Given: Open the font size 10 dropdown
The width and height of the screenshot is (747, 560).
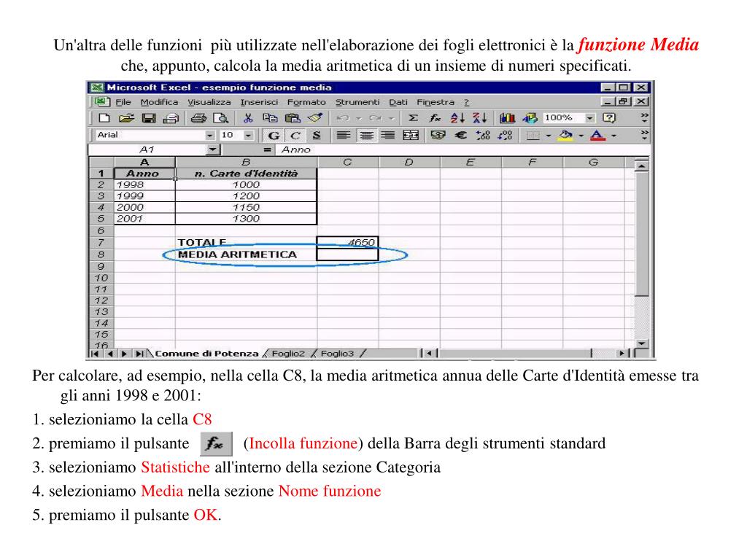Looking at the screenshot, I should pos(248,136).
